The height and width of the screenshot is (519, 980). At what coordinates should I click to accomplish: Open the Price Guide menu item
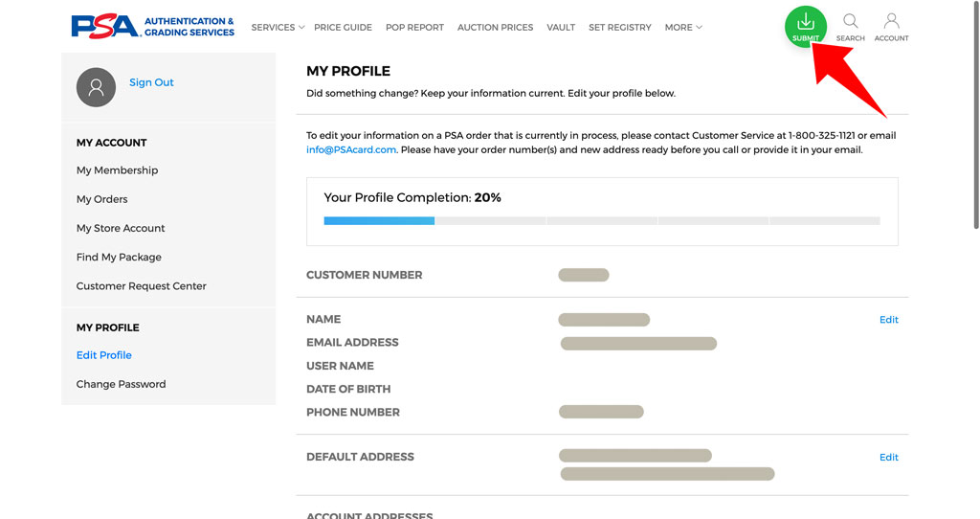point(344,28)
